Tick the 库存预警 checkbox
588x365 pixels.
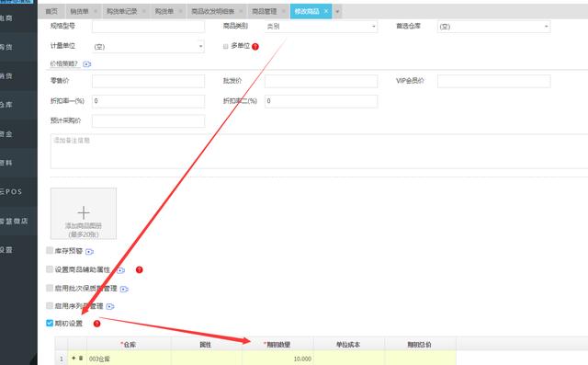[50, 250]
